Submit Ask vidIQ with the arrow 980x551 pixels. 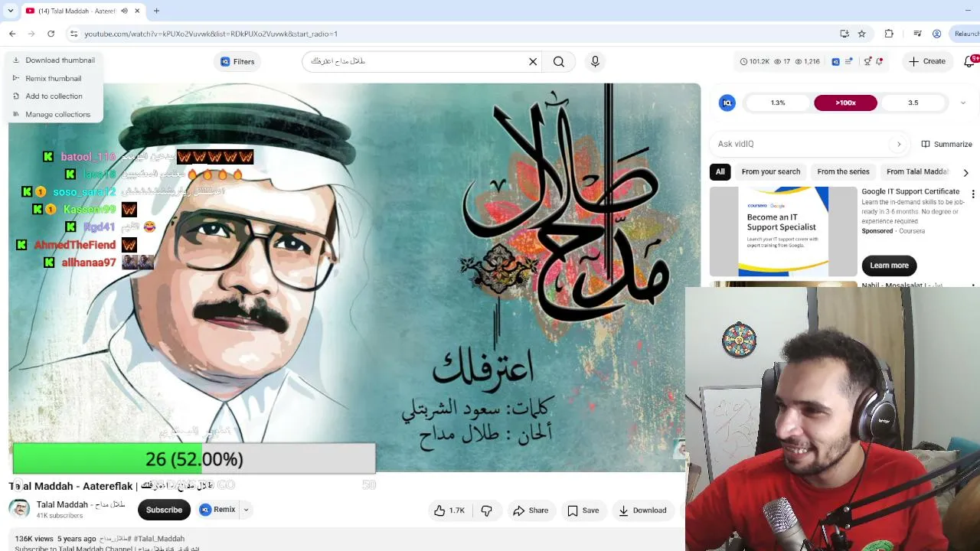click(x=899, y=144)
